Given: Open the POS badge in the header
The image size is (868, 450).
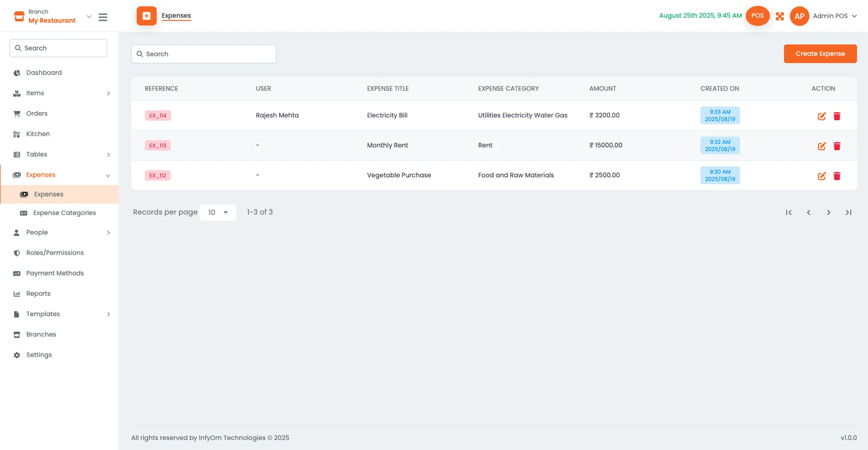Looking at the screenshot, I should point(757,16).
